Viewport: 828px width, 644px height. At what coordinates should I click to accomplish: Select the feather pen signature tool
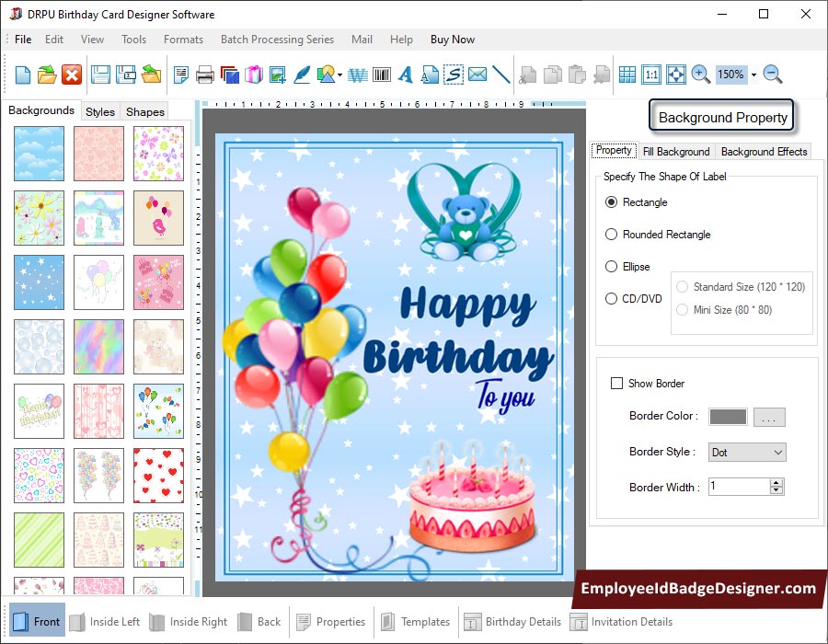(302, 75)
